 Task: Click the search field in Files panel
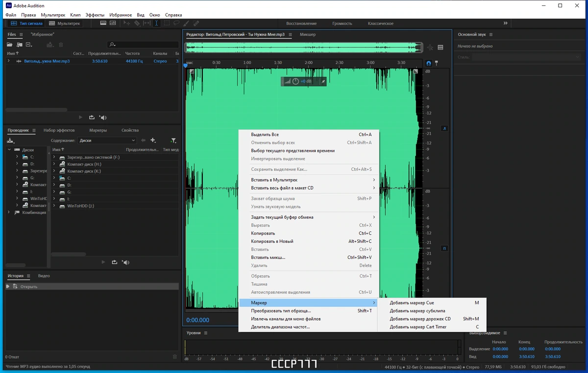click(143, 45)
